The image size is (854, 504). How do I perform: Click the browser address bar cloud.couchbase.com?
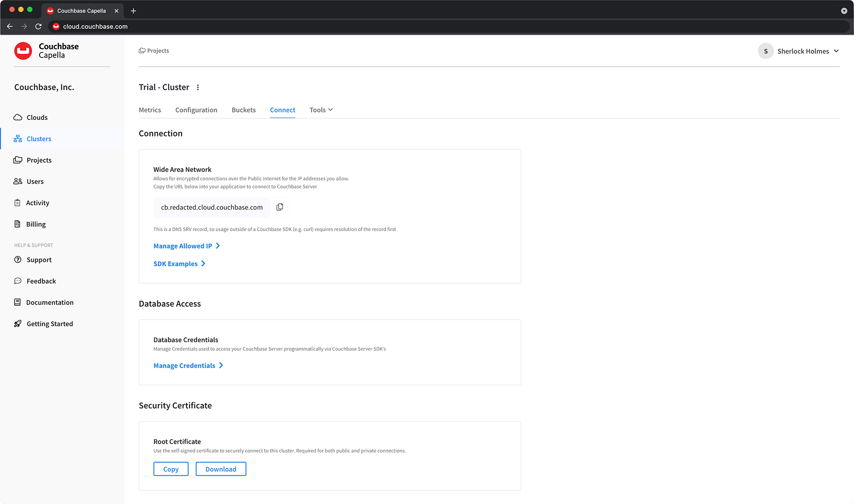[95, 27]
